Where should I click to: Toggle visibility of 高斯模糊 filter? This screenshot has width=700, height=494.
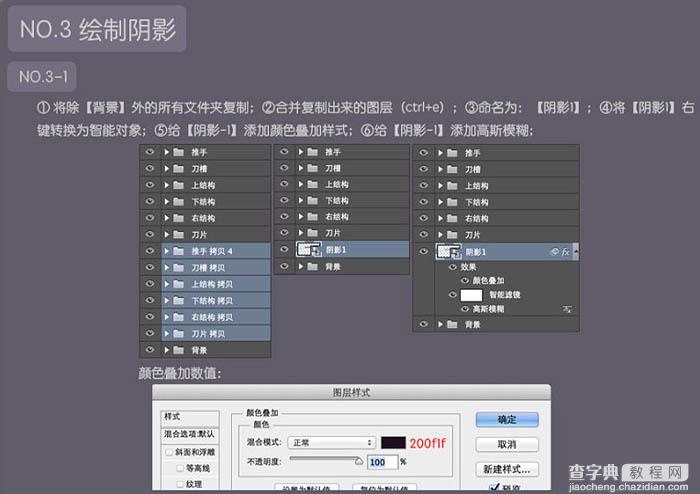465,309
